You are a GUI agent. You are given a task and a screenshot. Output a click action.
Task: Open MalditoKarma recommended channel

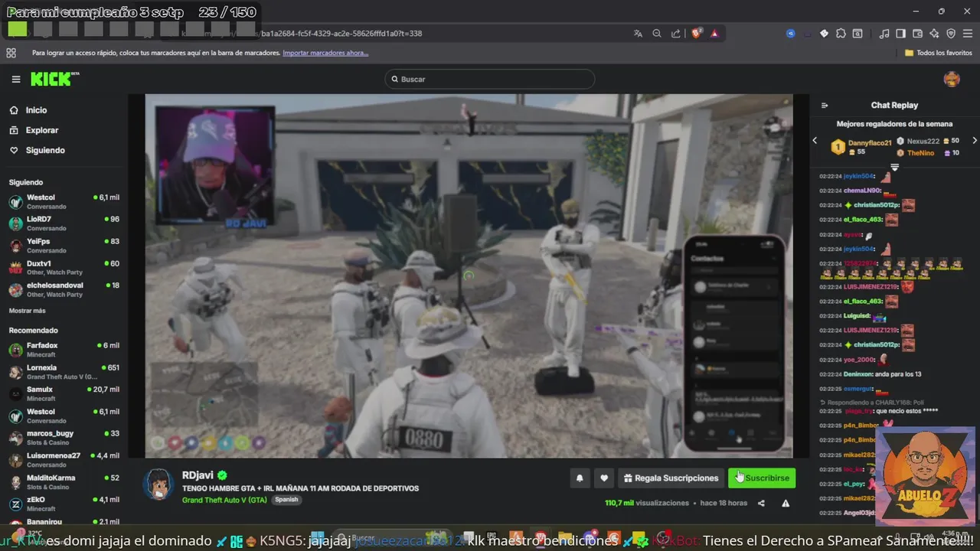coord(64,482)
